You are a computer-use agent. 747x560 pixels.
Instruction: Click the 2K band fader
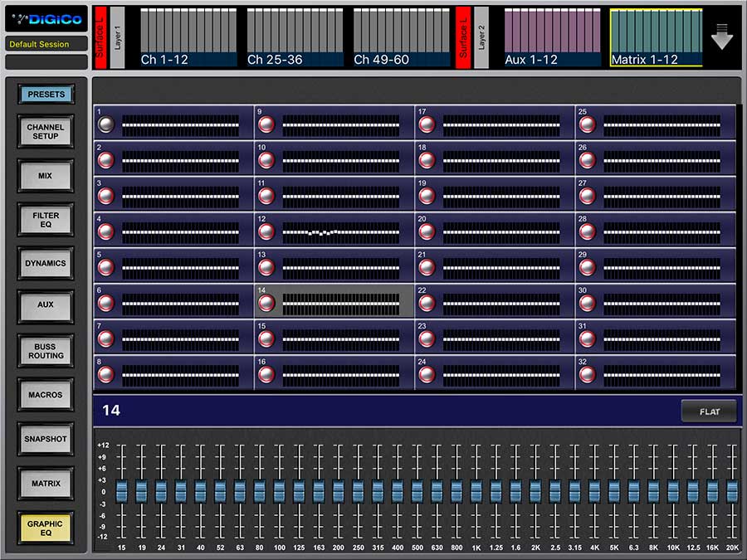click(535, 491)
